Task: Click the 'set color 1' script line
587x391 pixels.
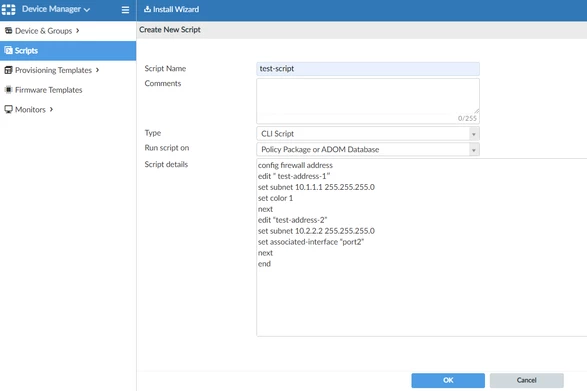Action: (x=275, y=198)
